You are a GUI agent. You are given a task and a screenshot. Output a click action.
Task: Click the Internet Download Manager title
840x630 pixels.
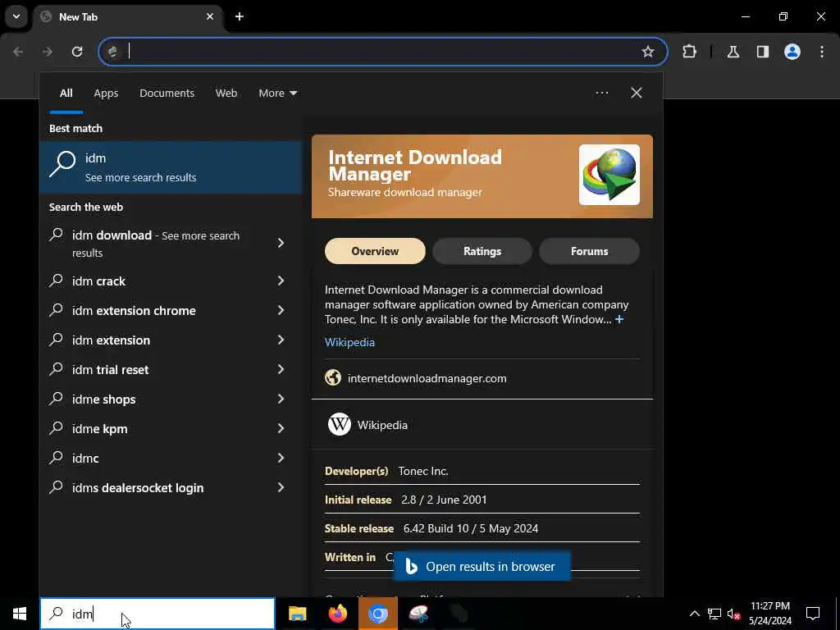click(415, 166)
